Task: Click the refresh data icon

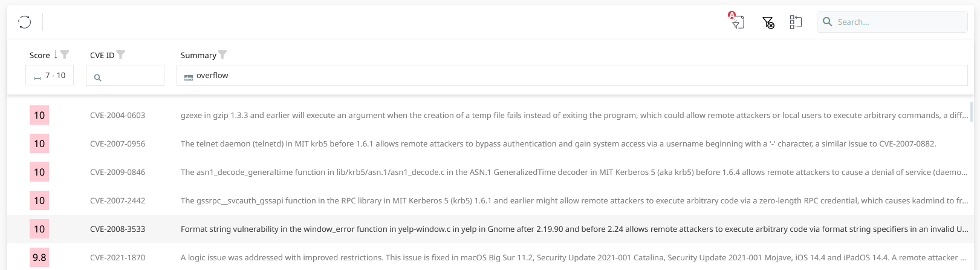Action: (24, 22)
